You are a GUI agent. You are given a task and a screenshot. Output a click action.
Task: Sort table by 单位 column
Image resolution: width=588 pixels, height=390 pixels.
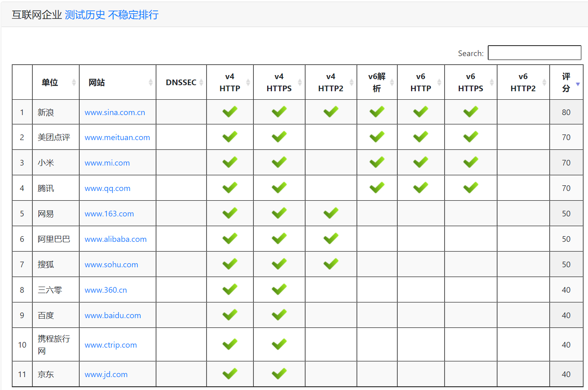click(x=56, y=82)
